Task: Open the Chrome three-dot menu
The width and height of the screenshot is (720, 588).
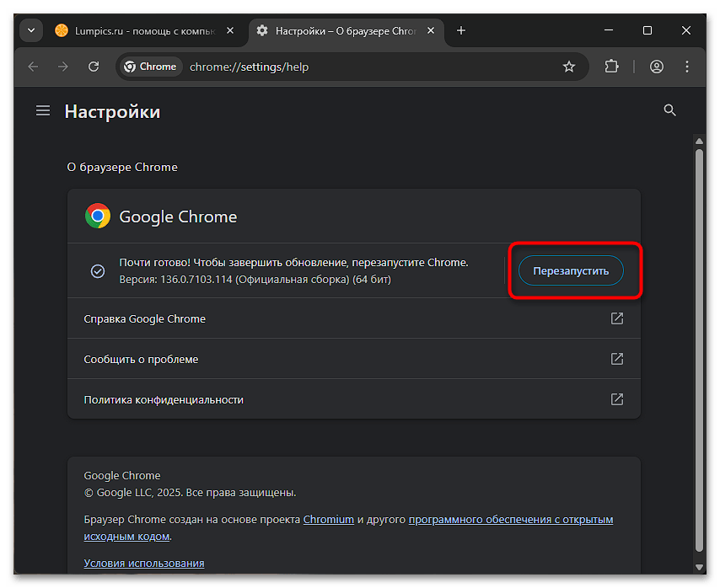Action: [687, 67]
